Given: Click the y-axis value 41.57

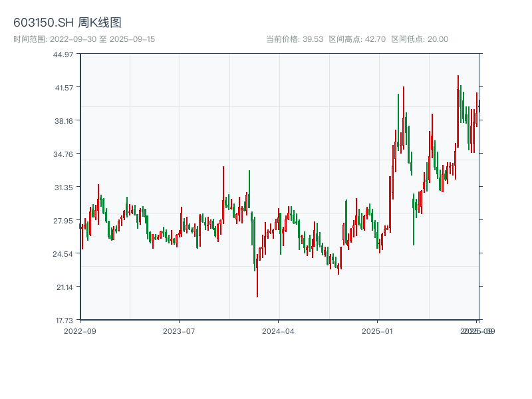Looking at the screenshot, I should 64,88.
